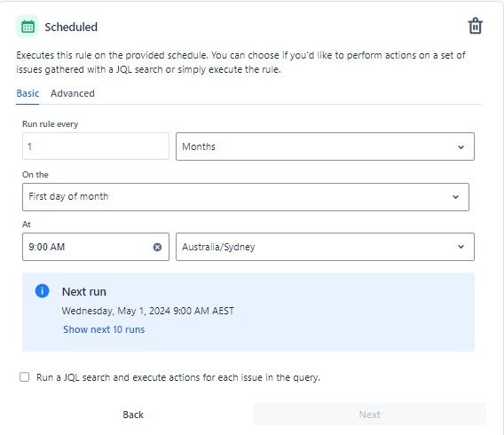Click the Next run date text
The image size is (504, 435).
click(148, 311)
